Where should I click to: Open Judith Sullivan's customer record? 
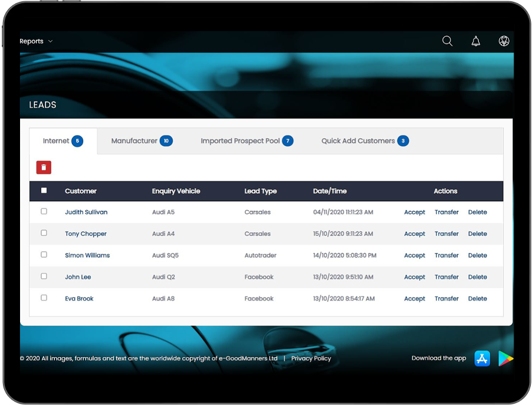(x=86, y=212)
